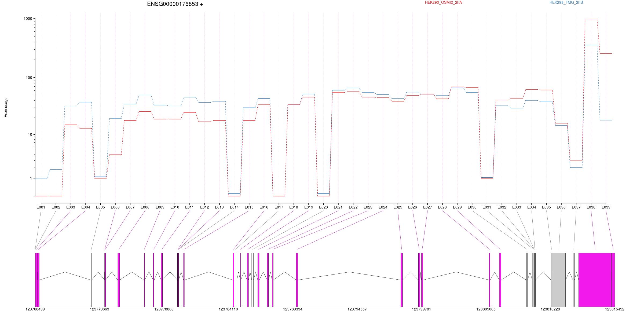
Task: Select the HEK293_OSMI2_2hA legend label
Action: [444, 2]
